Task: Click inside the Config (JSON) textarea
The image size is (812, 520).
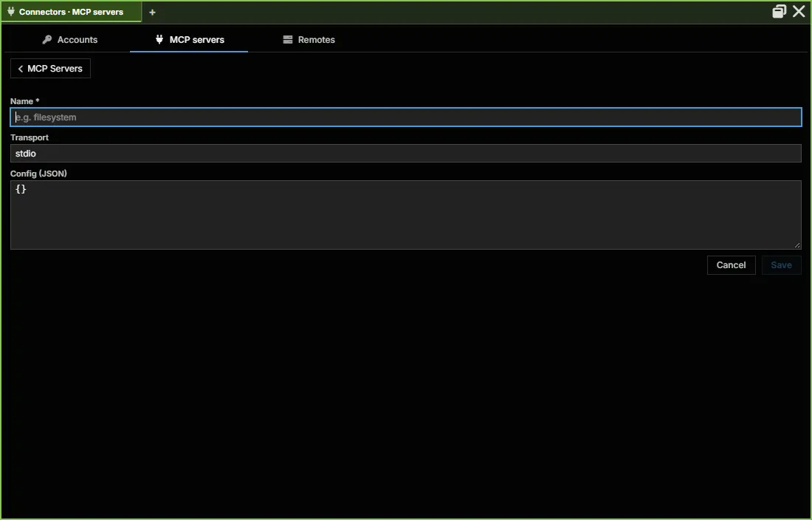Action: pos(406,214)
